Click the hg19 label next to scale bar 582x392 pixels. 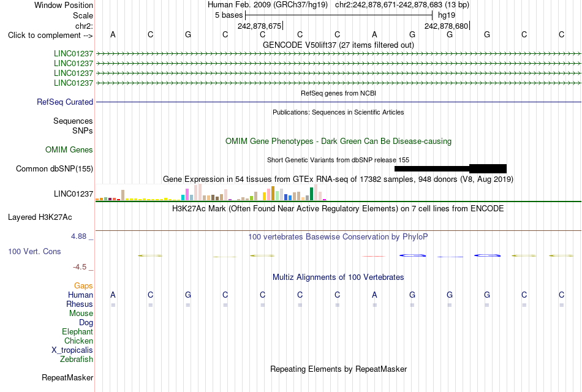pyautogui.click(x=447, y=15)
